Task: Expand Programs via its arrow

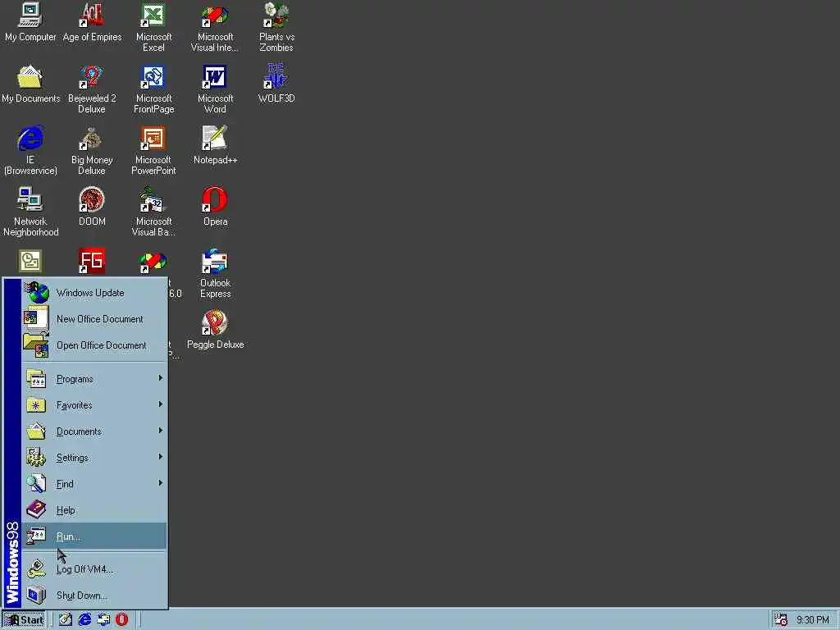Action: (160, 378)
